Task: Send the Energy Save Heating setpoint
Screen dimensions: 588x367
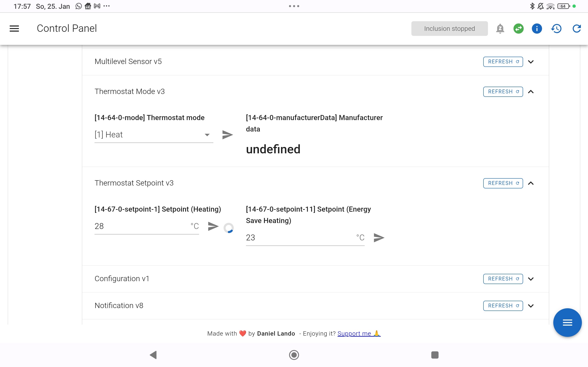Action: (379, 238)
